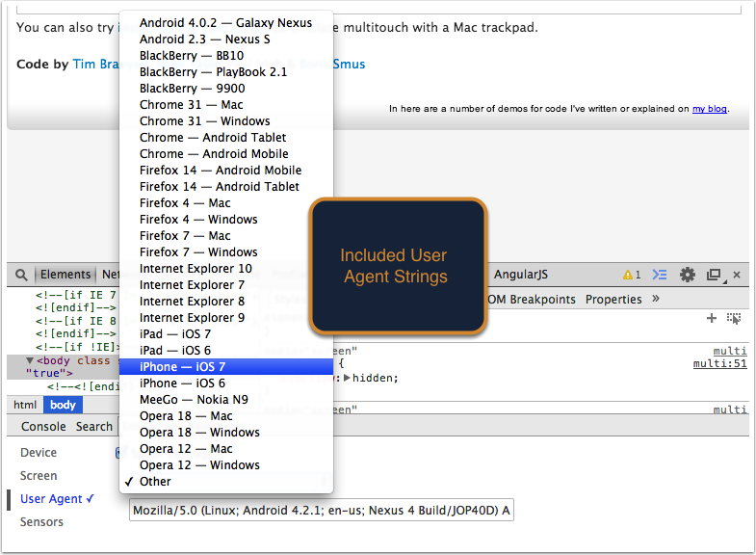The width and height of the screenshot is (756, 555).
Task: Choose Opera 18 — Windows
Action: 225,433
